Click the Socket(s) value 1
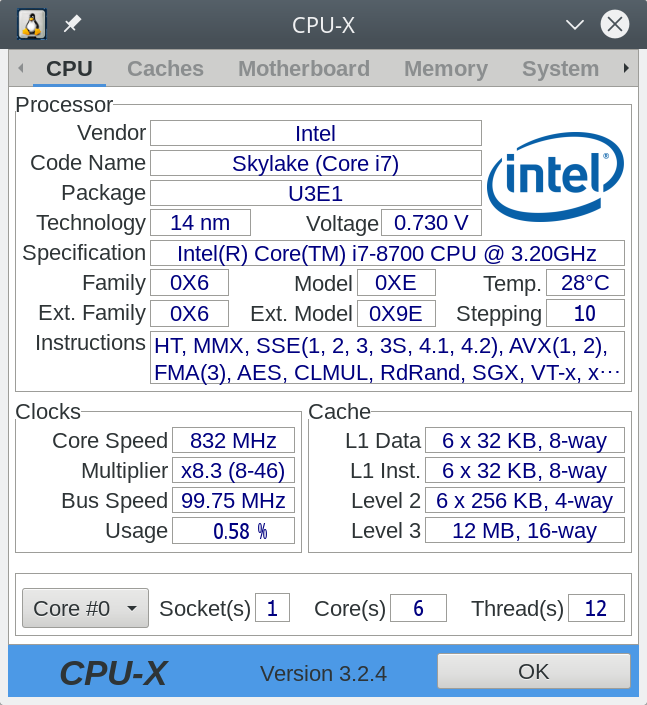The height and width of the screenshot is (705, 647). 272,608
